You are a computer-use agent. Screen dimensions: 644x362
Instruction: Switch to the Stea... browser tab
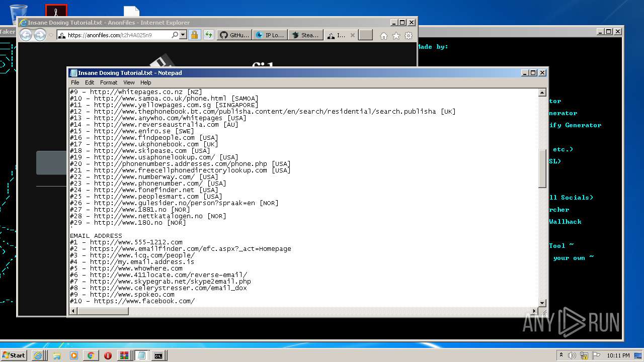point(305,35)
